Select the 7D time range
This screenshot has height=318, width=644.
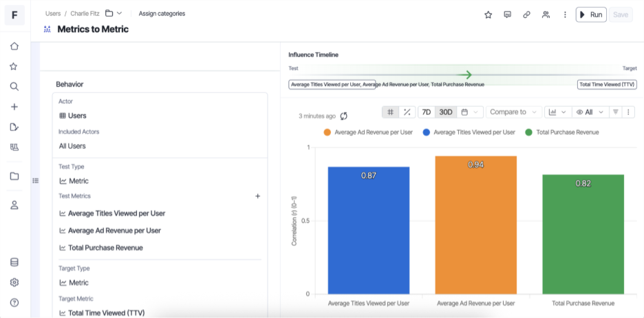point(427,112)
